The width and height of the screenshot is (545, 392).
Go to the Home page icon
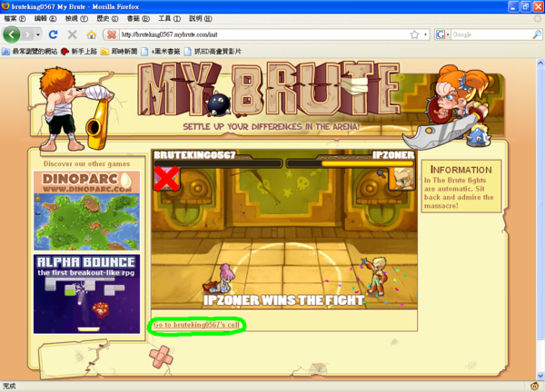point(92,34)
